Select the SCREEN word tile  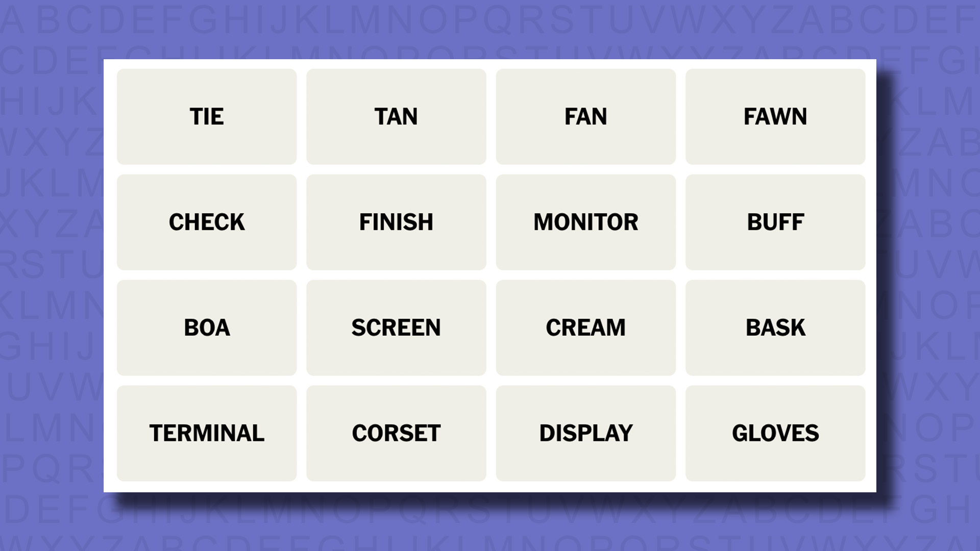coord(396,327)
